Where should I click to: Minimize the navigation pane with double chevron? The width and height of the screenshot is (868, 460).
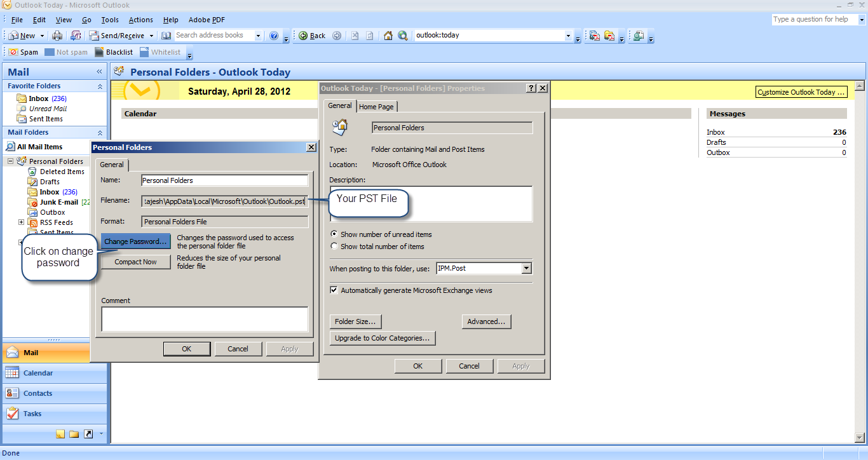(99, 72)
